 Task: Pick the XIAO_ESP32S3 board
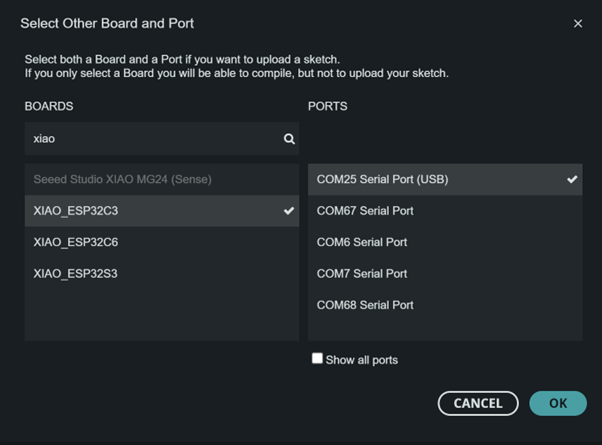coord(162,274)
